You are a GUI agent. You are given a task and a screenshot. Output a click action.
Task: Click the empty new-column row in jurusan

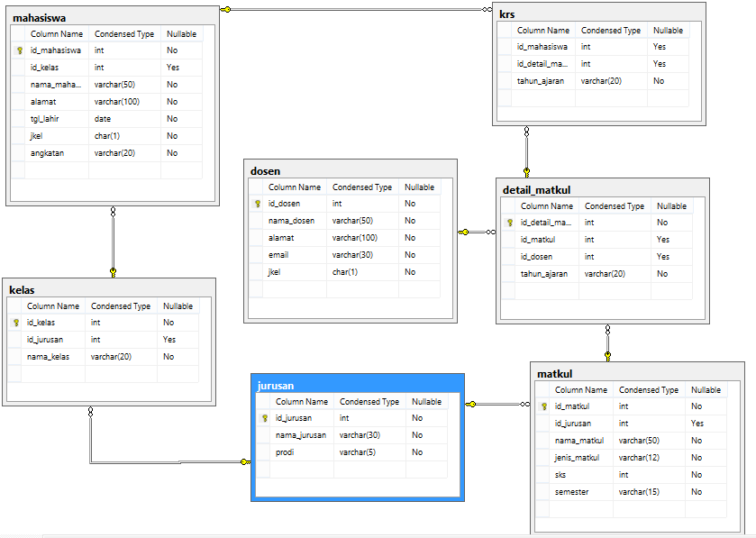pos(352,470)
